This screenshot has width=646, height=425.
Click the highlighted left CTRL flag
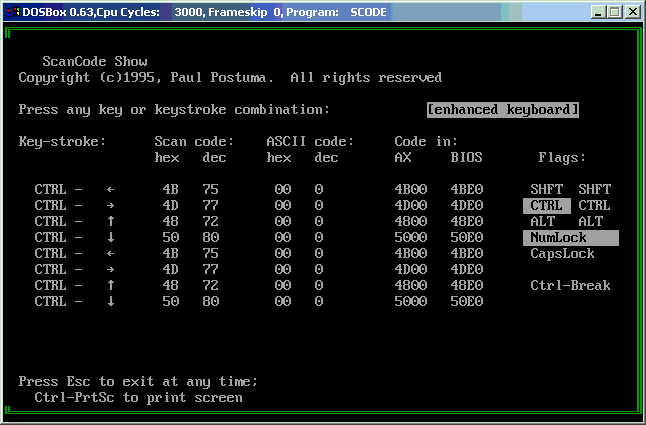[547, 205]
